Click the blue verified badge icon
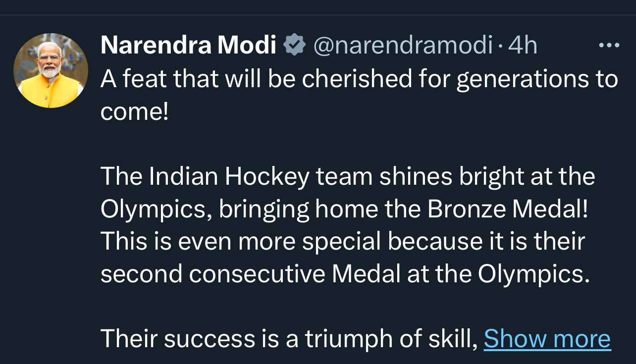This screenshot has height=364, width=636. 294,46
